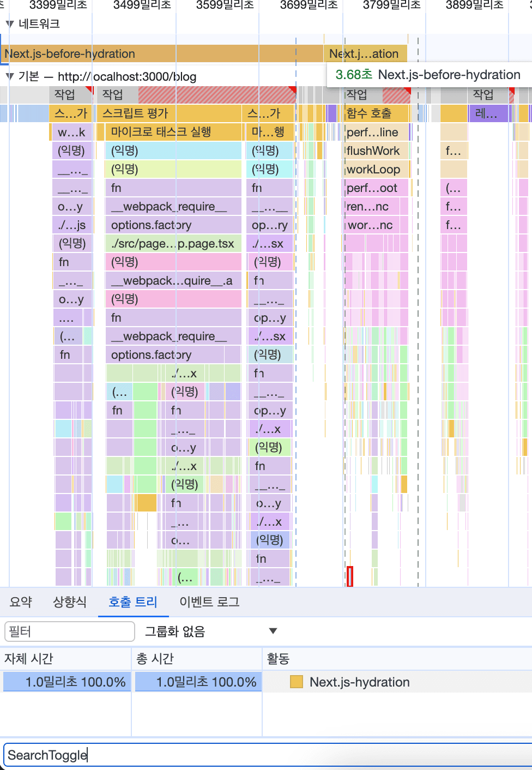
Task: Collapse the 네트워크 section
Action: coord(9,24)
